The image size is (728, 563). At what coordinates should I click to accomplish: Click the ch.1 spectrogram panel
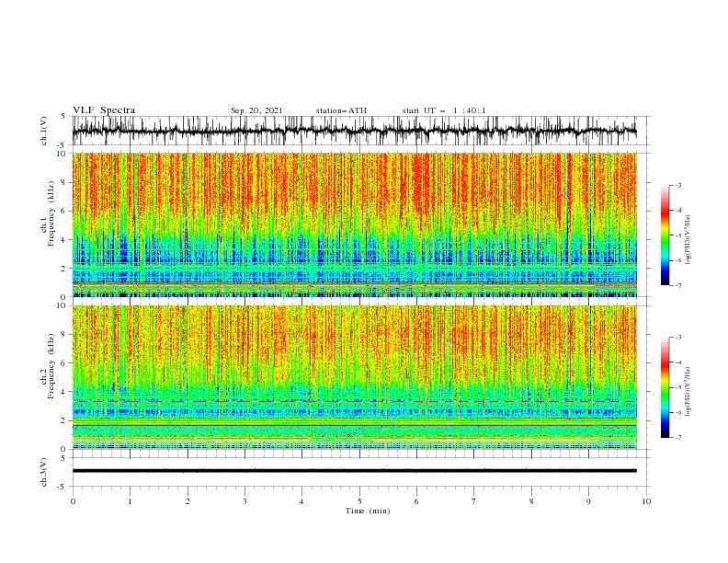(354, 224)
